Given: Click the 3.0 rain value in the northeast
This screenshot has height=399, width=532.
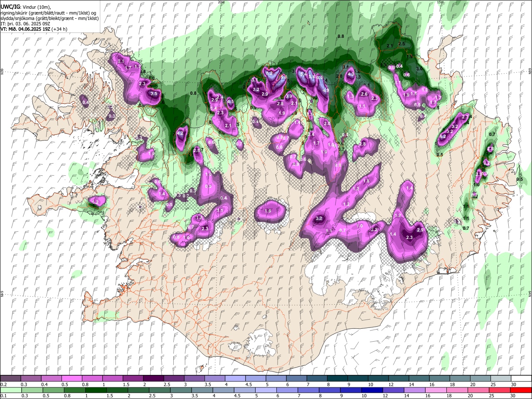Looking at the screenshot, I should (419, 69).
